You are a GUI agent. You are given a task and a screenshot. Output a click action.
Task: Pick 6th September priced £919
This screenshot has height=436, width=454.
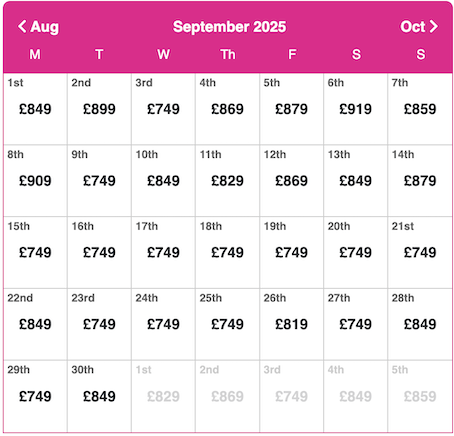coord(355,109)
